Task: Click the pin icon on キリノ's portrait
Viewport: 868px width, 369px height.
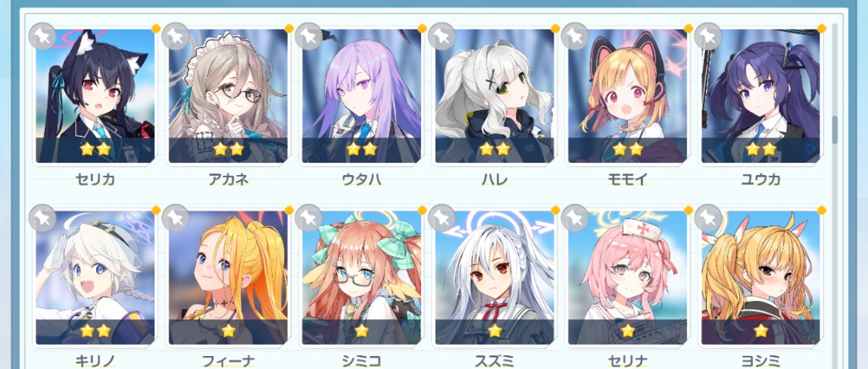Action: [x=42, y=218]
